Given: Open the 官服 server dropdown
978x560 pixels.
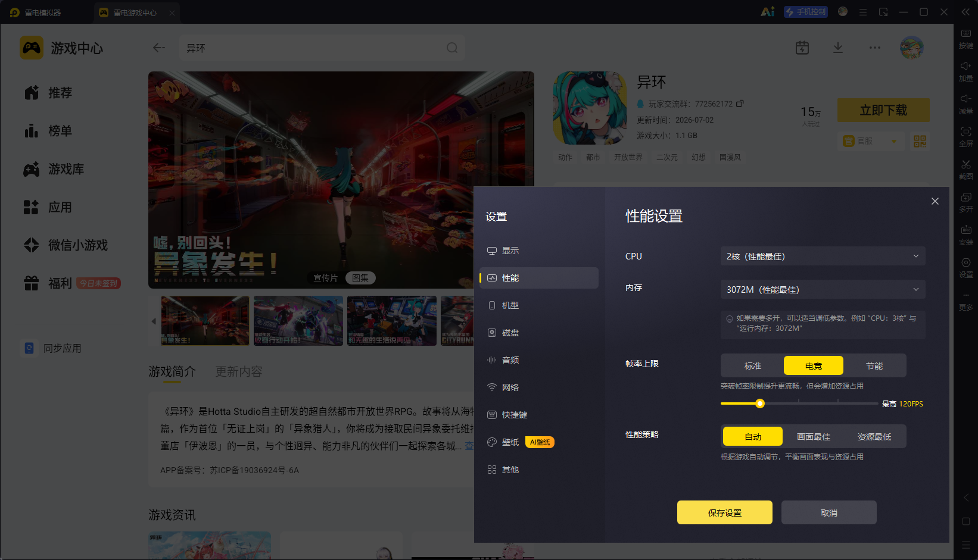Looking at the screenshot, I should [x=870, y=141].
